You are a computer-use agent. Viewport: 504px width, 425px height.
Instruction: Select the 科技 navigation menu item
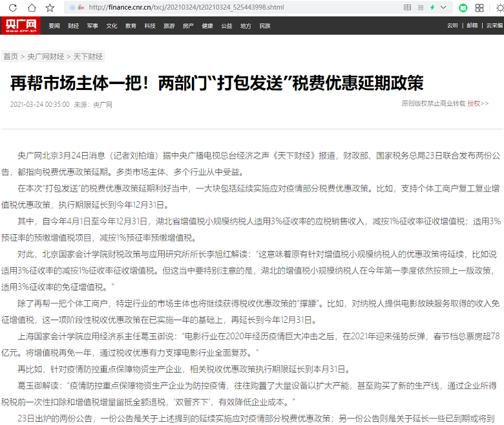150,26
